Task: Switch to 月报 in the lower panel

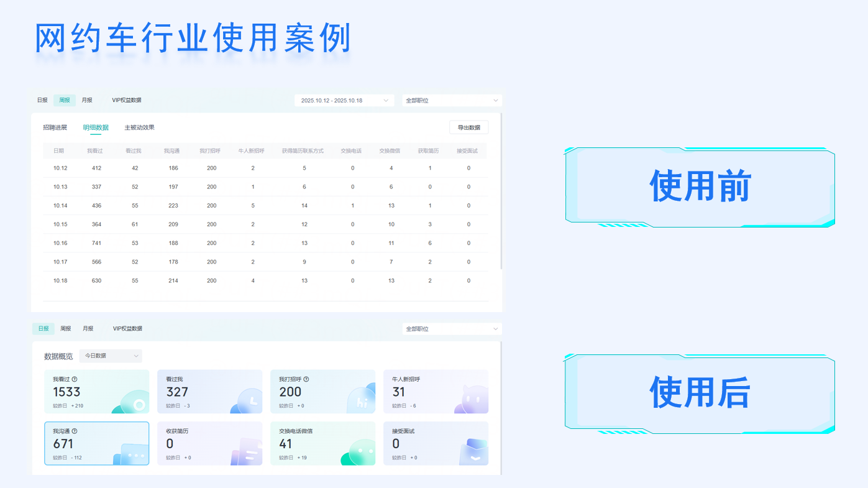Action: click(88, 329)
